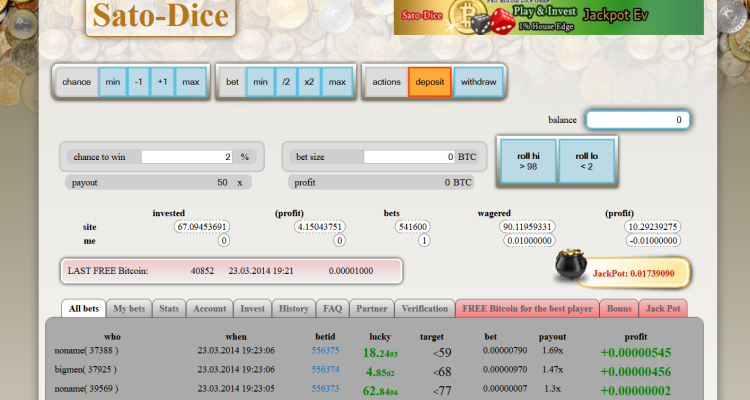Click player name bigmen( 37925 )

pyautogui.click(x=86, y=369)
